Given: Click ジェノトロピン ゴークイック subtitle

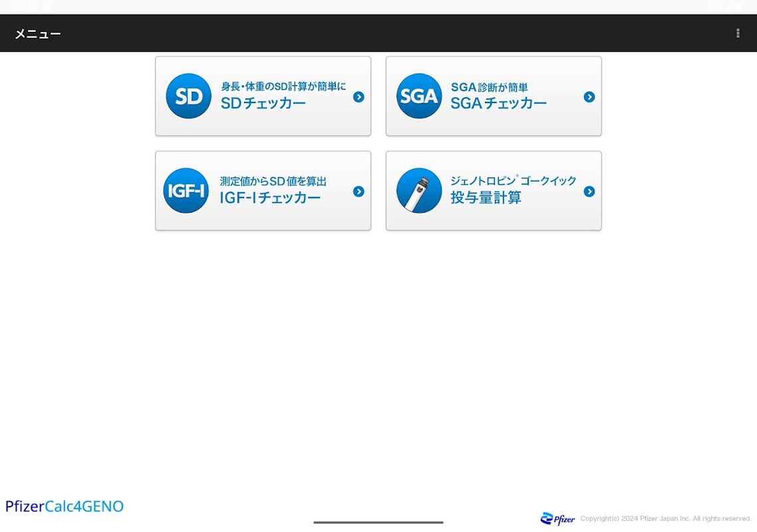Looking at the screenshot, I should tap(513, 181).
